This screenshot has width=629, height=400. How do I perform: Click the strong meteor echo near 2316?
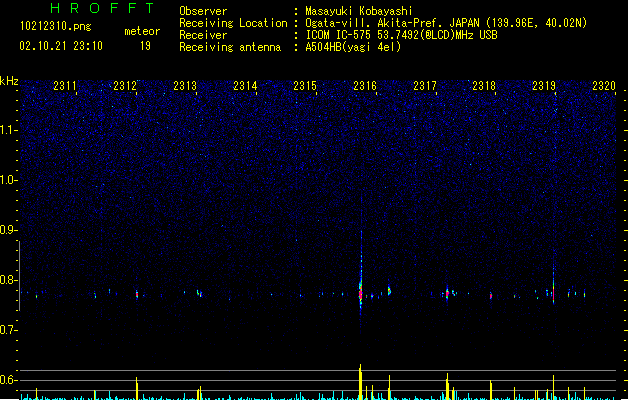pyautogui.click(x=361, y=294)
